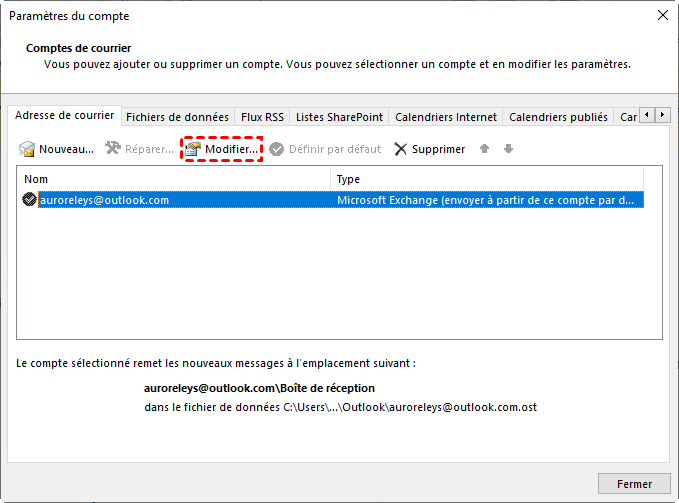Click the Modifier account icon

[x=193, y=149]
